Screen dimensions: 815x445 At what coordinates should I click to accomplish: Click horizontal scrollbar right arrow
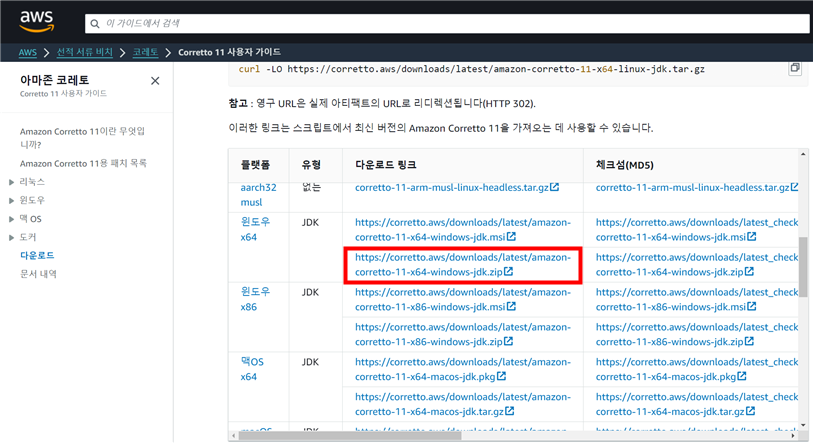pyautogui.click(x=793, y=436)
